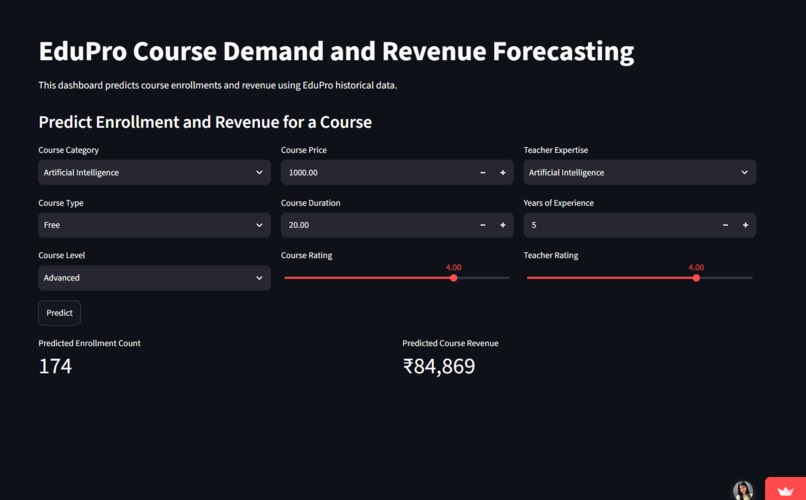Click the Course Category field label
The height and width of the screenshot is (500, 806).
pos(68,150)
